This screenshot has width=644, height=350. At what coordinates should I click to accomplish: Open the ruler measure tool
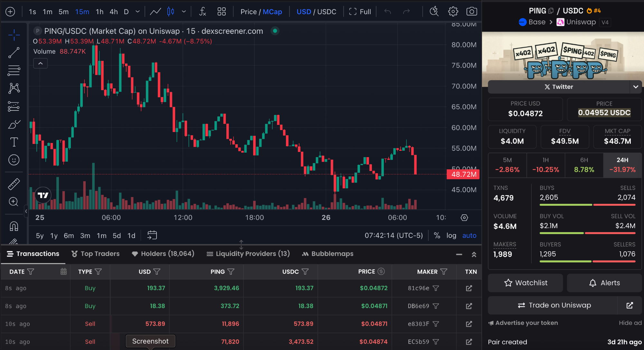point(14,184)
